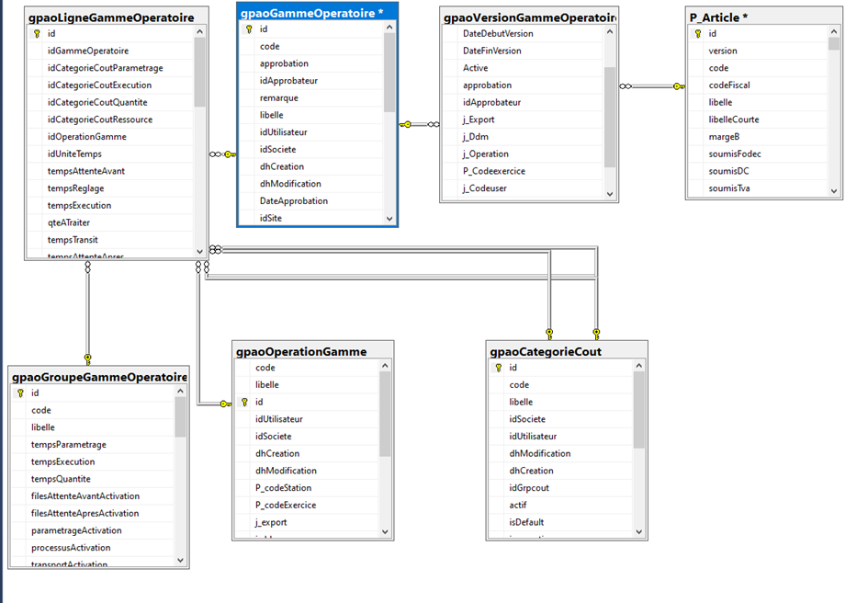Viewport: 868px width, 603px height.
Task: Select the relationship key endpoint left of P_Article
Action: [x=678, y=86]
